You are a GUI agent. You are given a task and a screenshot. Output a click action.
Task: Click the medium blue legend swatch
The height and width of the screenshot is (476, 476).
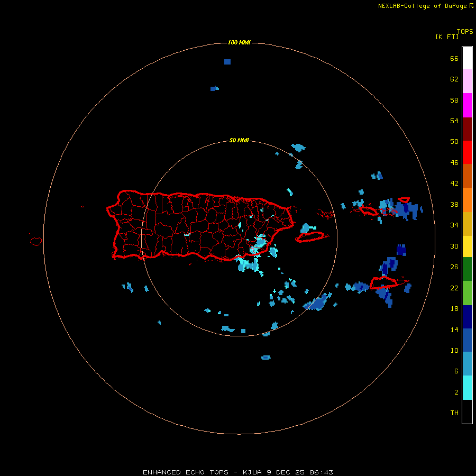467,340
